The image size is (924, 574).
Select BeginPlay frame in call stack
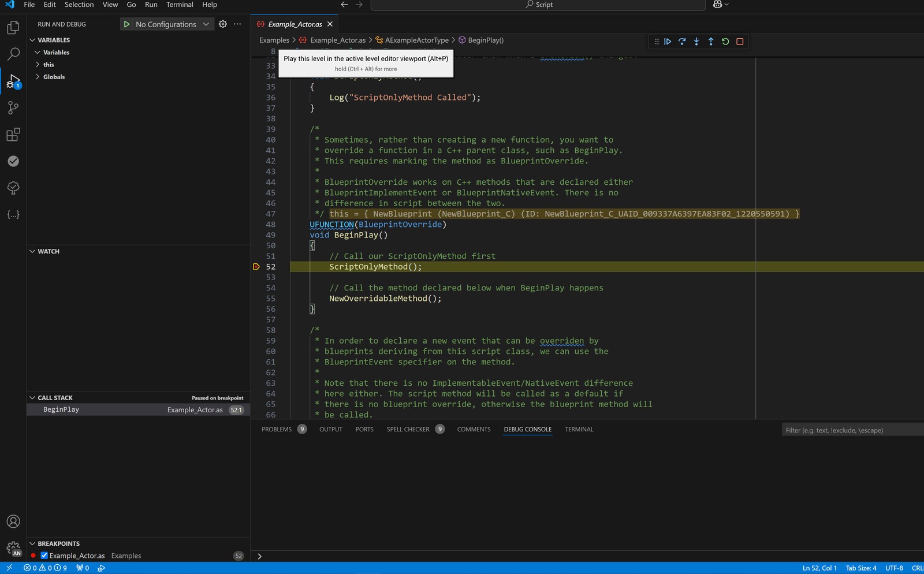[138, 409]
